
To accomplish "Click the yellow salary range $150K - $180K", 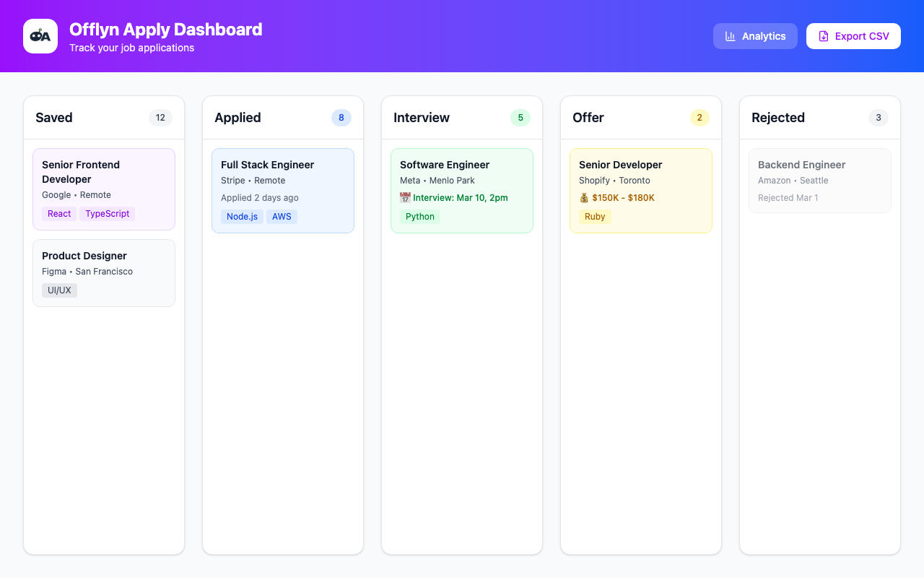I will [x=624, y=197].
